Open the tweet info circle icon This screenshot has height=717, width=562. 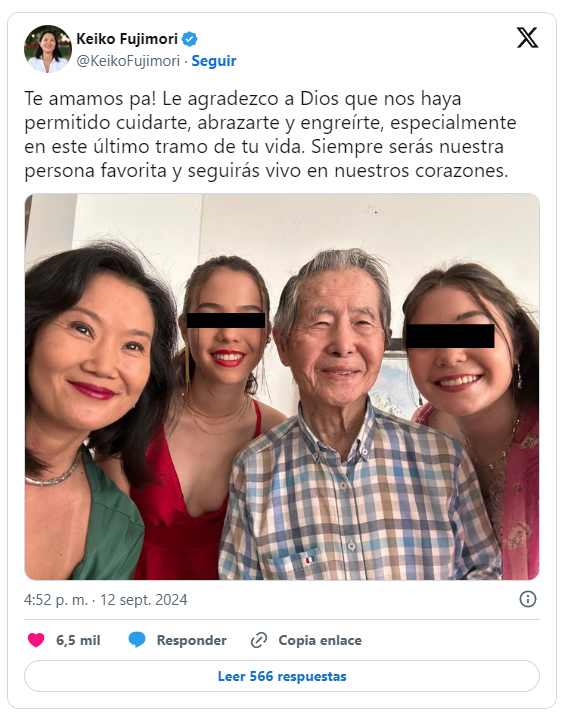528,599
